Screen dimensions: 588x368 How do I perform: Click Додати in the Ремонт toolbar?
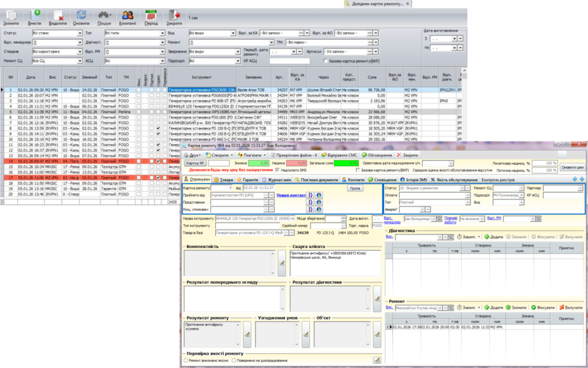point(493,307)
